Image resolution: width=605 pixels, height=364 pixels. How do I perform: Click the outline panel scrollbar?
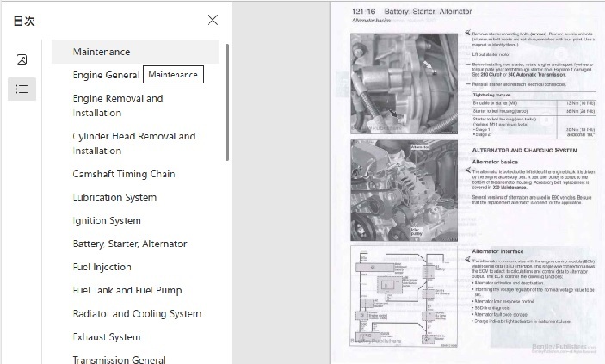(x=228, y=102)
